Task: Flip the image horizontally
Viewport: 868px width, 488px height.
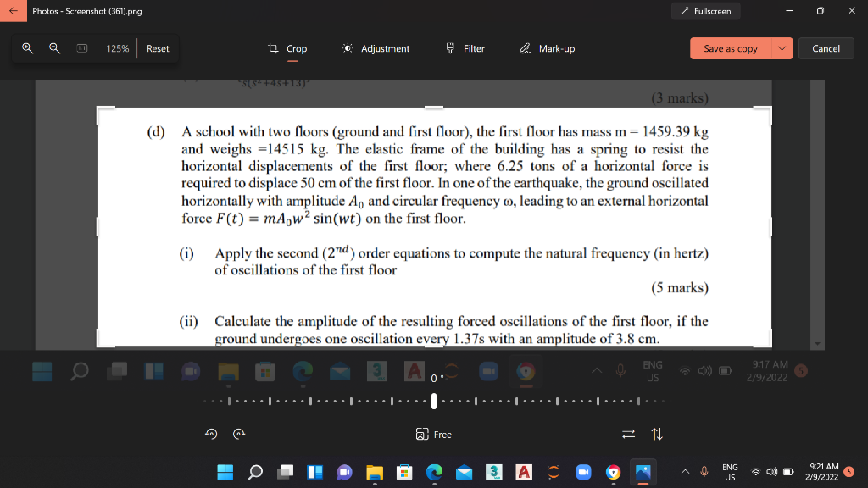Action: [628, 434]
